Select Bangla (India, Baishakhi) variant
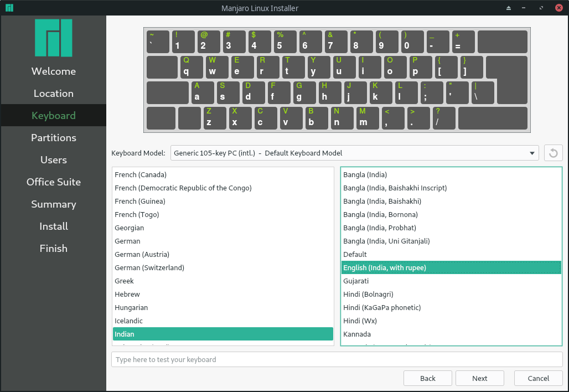Viewport: 569px width, 392px height. tap(451, 201)
